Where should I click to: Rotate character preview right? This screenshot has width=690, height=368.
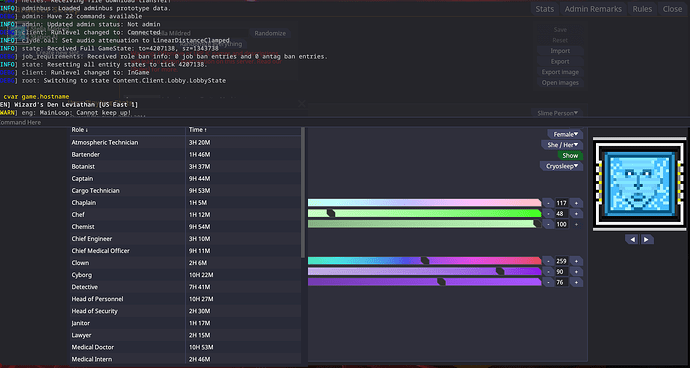click(x=646, y=239)
